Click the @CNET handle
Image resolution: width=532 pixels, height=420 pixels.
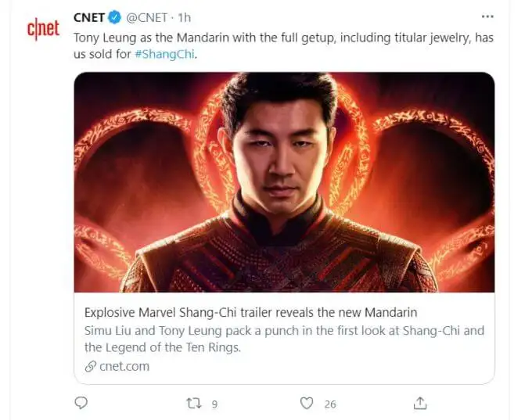pyautogui.click(x=146, y=17)
